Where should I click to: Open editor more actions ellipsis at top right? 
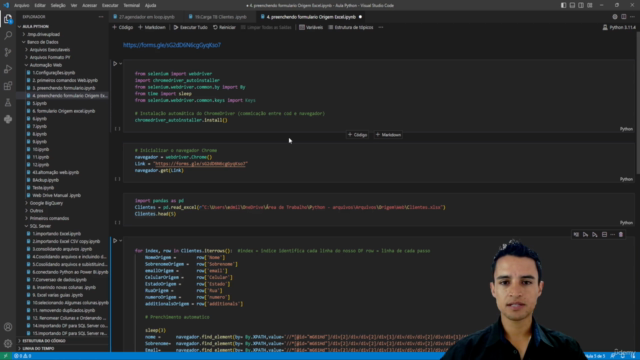pos(632,17)
